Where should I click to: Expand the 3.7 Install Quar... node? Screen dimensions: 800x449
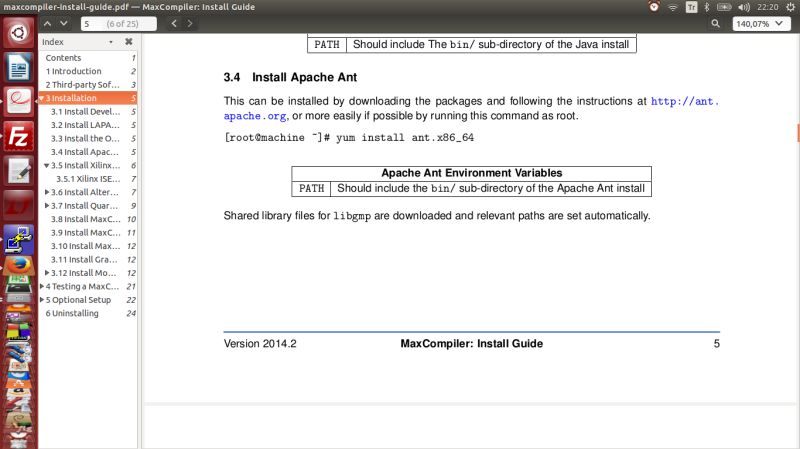pyautogui.click(x=47, y=206)
